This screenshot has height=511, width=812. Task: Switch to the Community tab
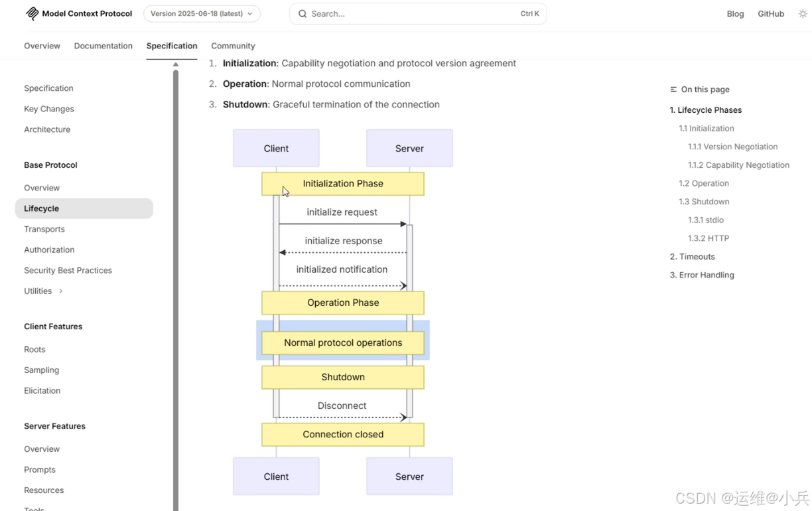coord(233,46)
